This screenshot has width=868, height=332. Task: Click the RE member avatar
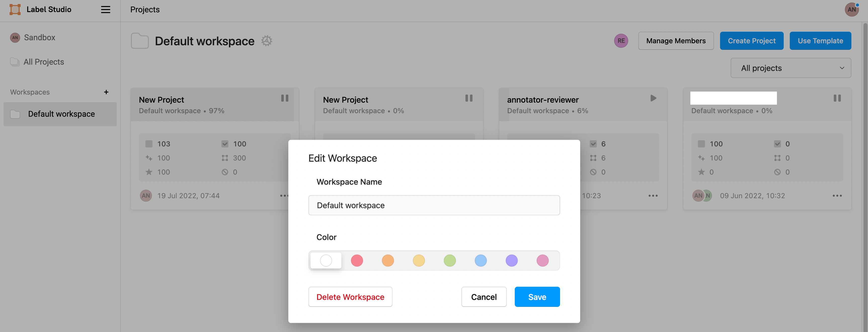(621, 41)
